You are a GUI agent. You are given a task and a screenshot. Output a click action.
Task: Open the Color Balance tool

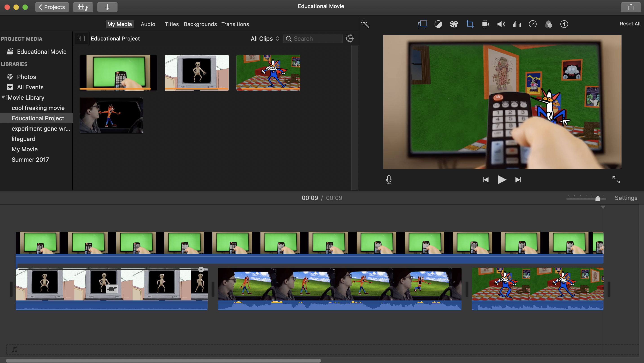438,24
